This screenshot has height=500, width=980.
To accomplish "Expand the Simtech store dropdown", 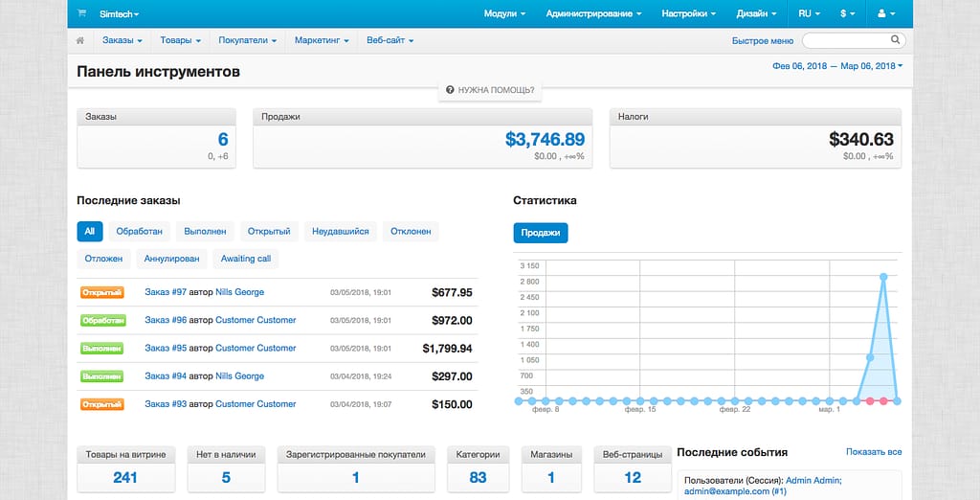I will point(119,14).
